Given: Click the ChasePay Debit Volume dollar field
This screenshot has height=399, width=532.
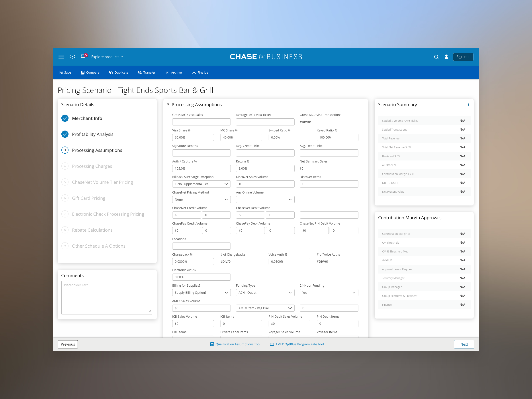Looking at the screenshot, I should pyautogui.click(x=250, y=230).
